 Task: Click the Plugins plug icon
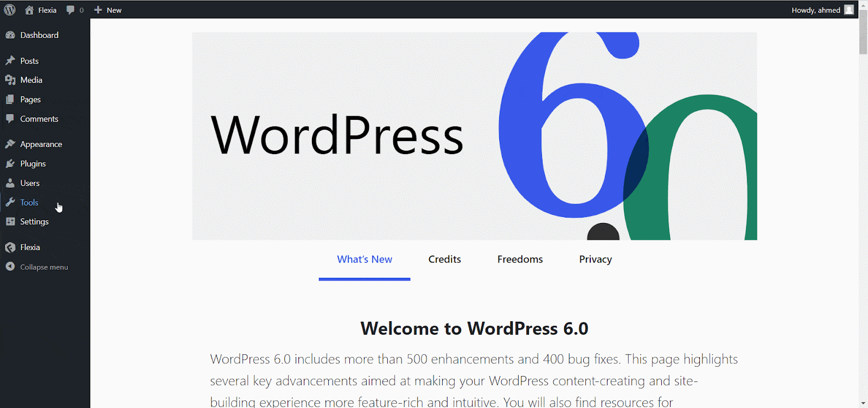(x=10, y=163)
